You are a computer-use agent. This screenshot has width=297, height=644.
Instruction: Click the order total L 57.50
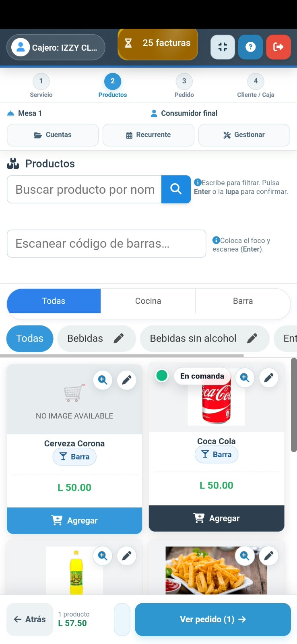point(72,623)
